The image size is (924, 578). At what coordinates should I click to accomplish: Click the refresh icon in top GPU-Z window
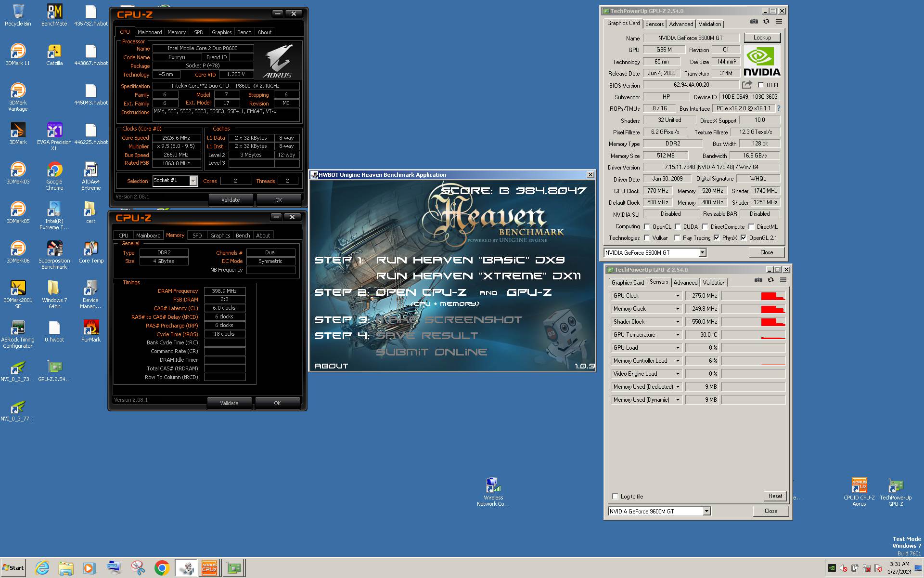click(x=766, y=22)
